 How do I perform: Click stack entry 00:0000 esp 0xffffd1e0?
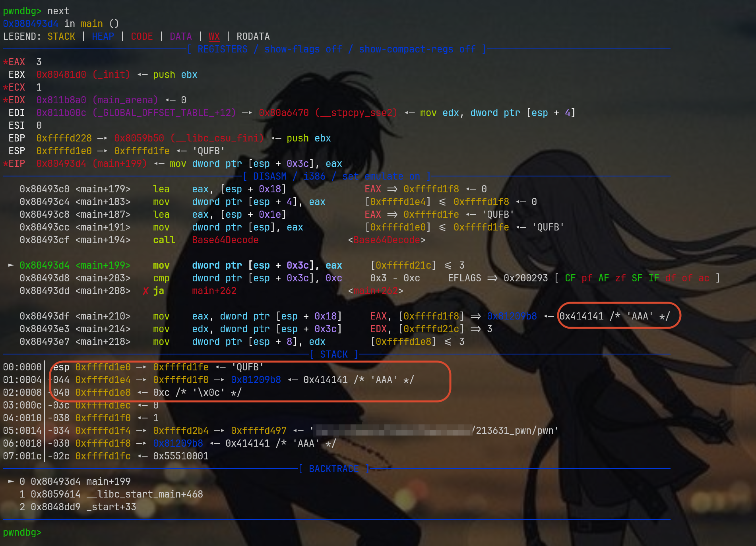pyautogui.click(x=133, y=367)
